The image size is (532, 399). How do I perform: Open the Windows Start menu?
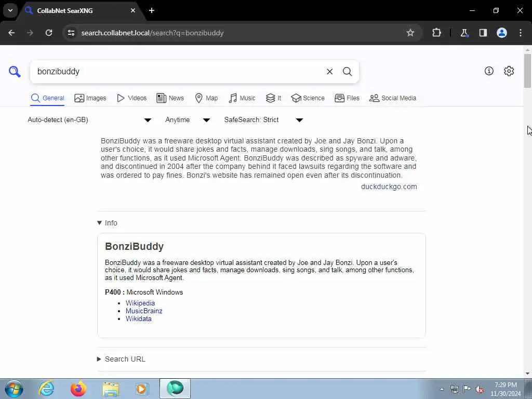pos(14,389)
